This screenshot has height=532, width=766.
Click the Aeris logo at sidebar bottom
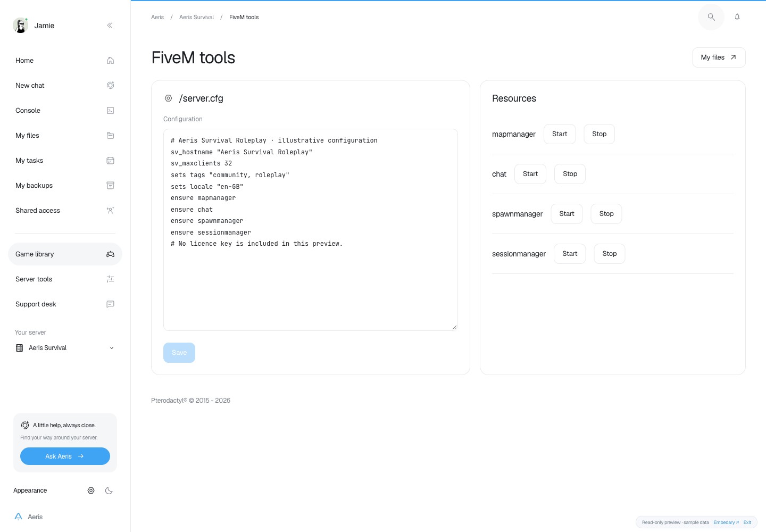19,517
